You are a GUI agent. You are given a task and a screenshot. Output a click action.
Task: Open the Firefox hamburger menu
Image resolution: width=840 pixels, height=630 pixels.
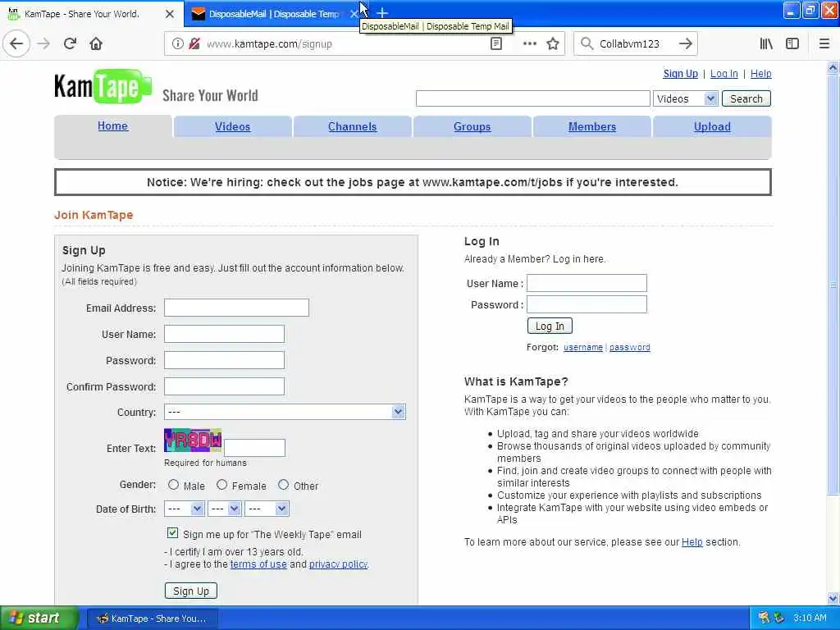click(824, 44)
